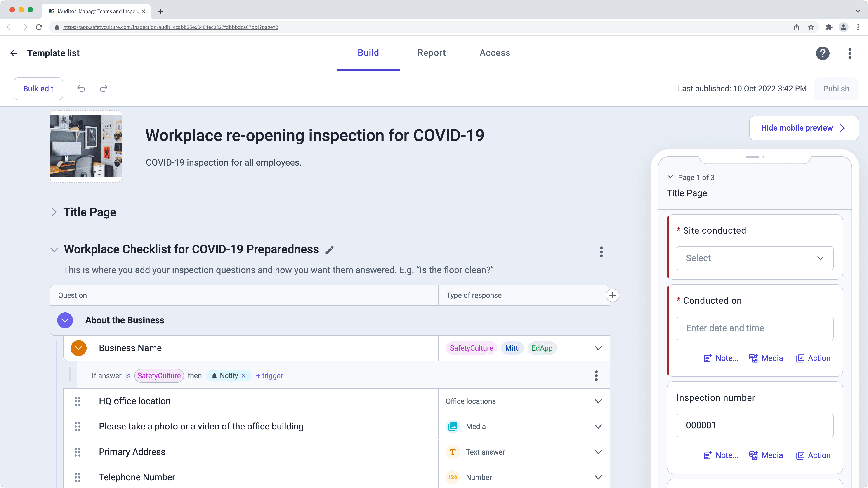868x488 pixels.
Task: Switch to the Report tab
Action: (431, 53)
